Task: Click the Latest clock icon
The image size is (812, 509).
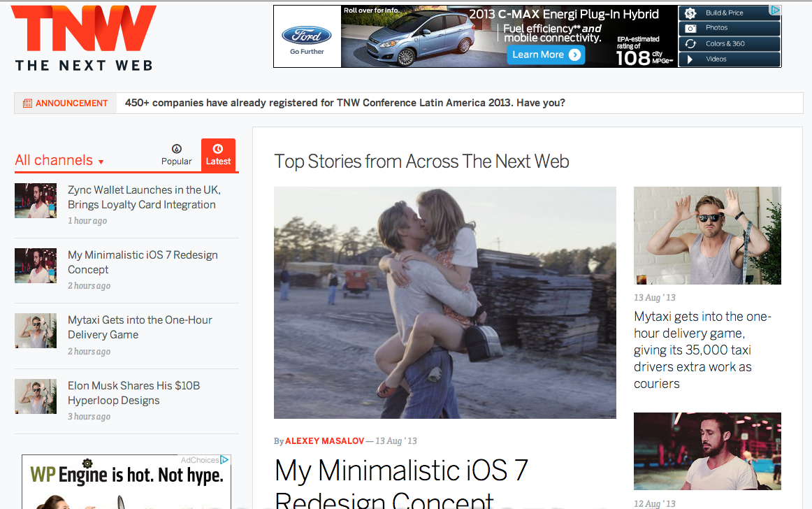Action: (218, 149)
